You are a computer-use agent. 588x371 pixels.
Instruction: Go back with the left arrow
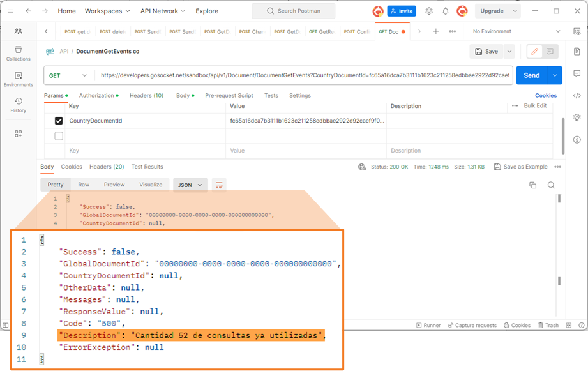pyautogui.click(x=29, y=11)
